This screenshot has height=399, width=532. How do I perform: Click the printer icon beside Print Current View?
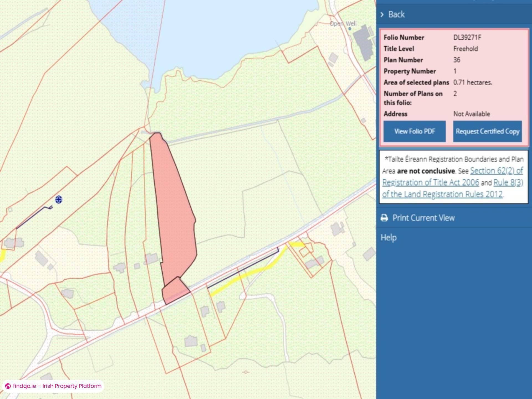pos(385,218)
